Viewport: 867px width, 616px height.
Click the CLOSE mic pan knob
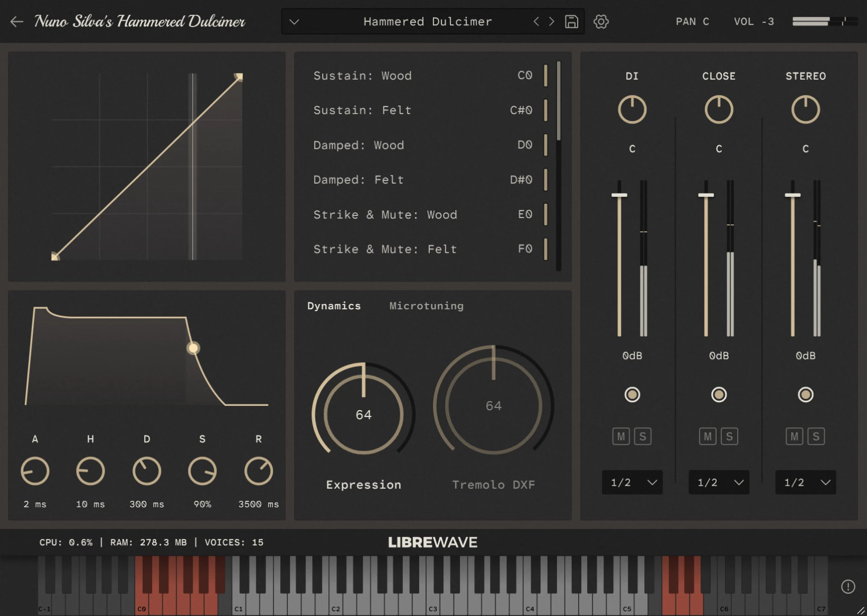pos(719,110)
